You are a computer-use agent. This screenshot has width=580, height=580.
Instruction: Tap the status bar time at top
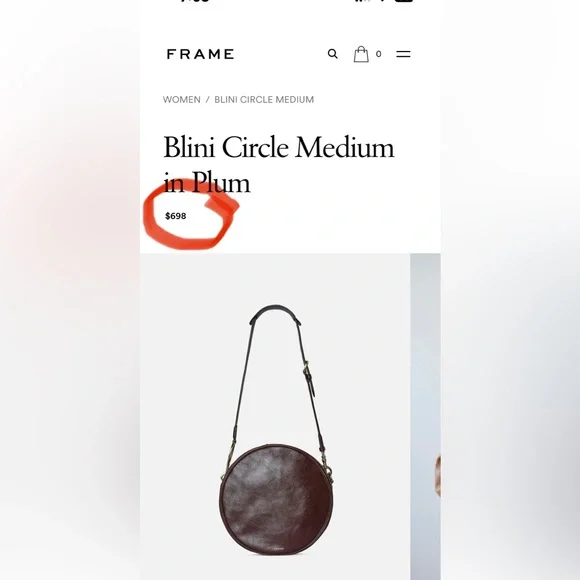tap(195, 1)
